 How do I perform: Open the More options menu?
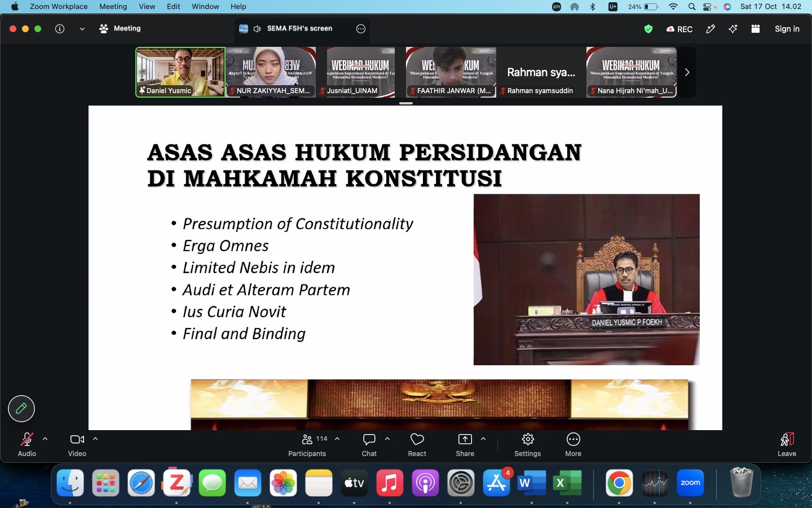tap(573, 445)
